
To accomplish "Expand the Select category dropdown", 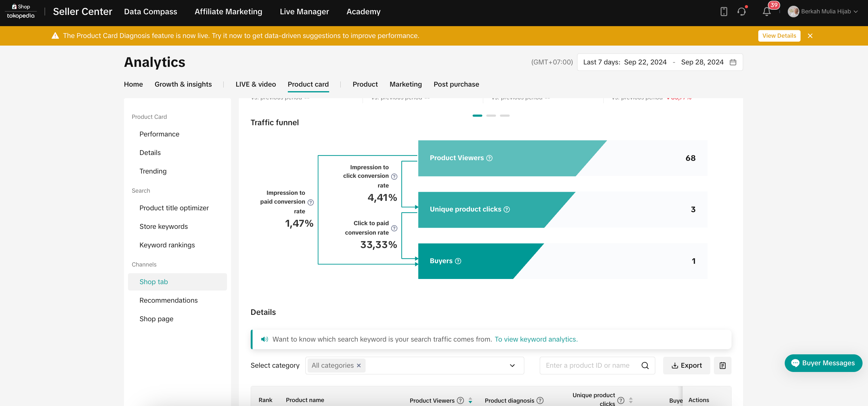I will [x=512, y=366].
